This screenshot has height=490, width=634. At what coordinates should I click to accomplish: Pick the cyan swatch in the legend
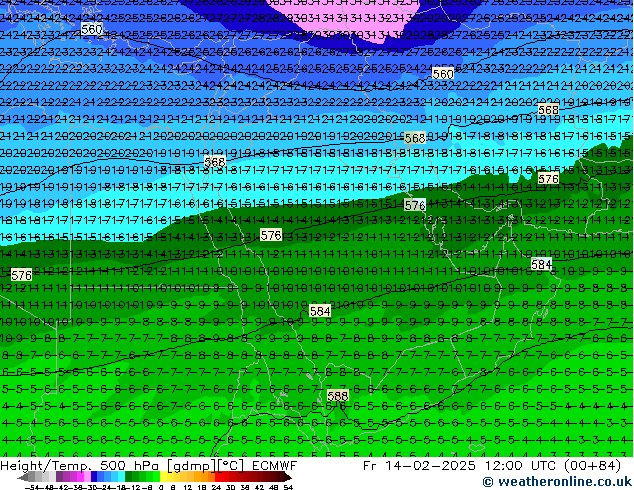tap(122, 477)
